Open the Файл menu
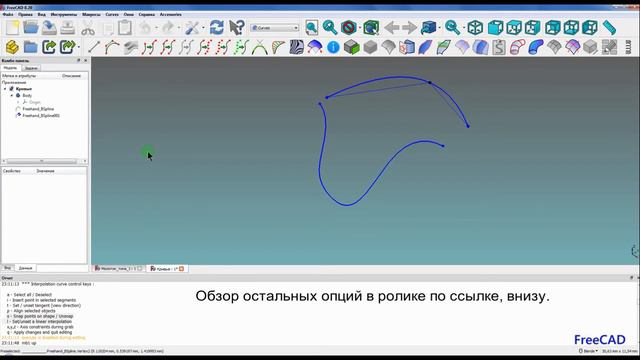The height and width of the screenshot is (360, 640). [x=8, y=14]
